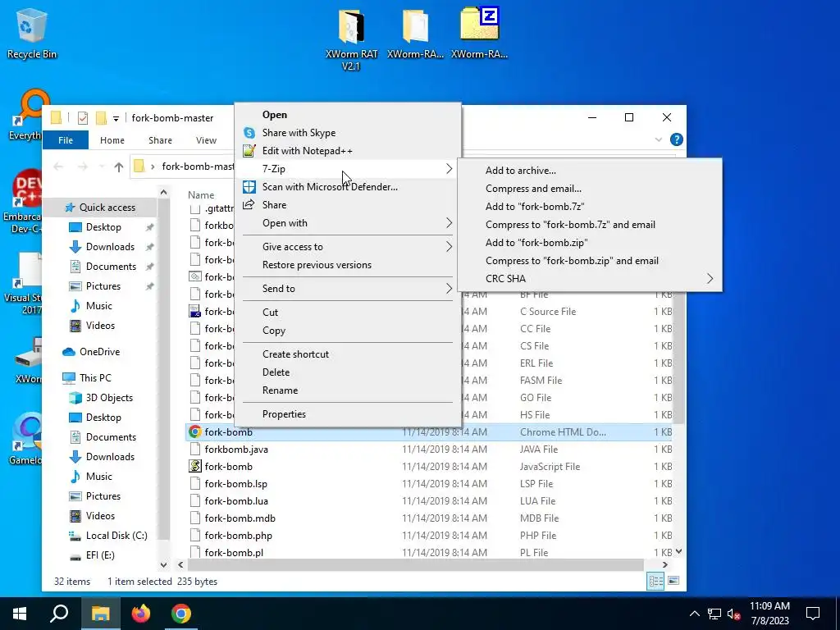Go up one folder level arrow
The image size is (840, 630).
(x=119, y=167)
